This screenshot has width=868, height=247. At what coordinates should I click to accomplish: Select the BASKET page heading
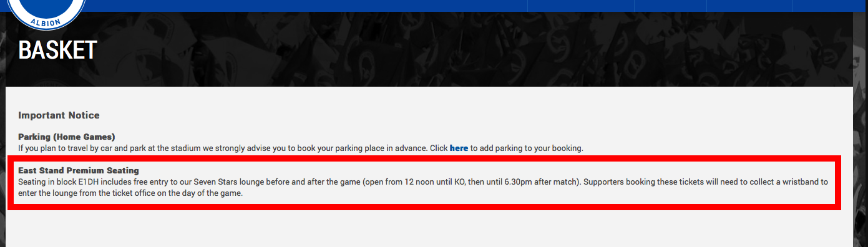pos(57,51)
